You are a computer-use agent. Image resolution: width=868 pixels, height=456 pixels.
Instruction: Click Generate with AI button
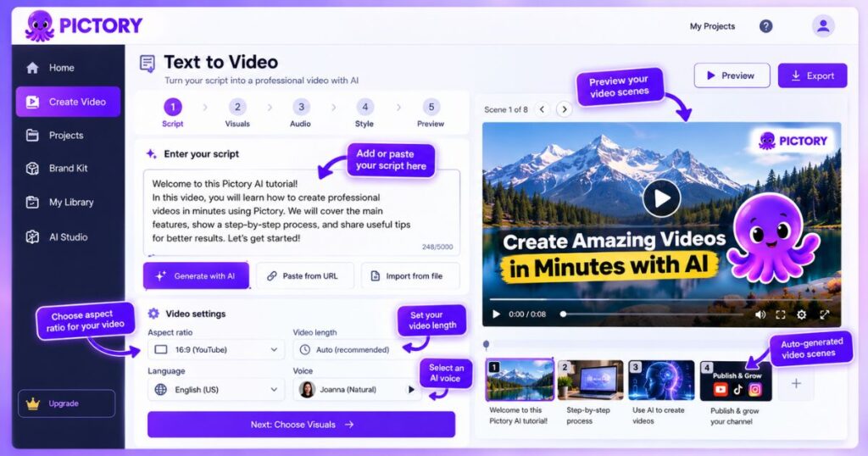pyautogui.click(x=196, y=275)
